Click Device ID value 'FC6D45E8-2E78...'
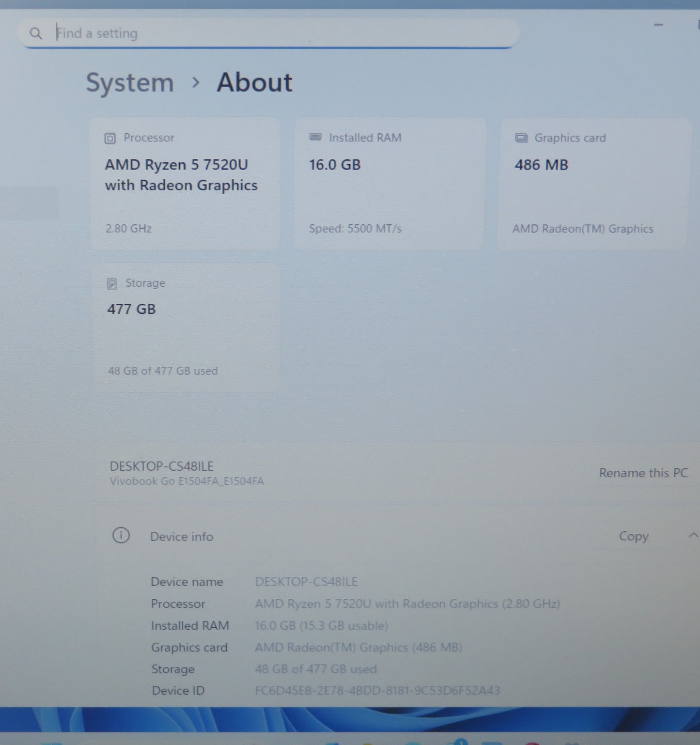The height and width of the screenshot is (745, 700). point(378,691)
